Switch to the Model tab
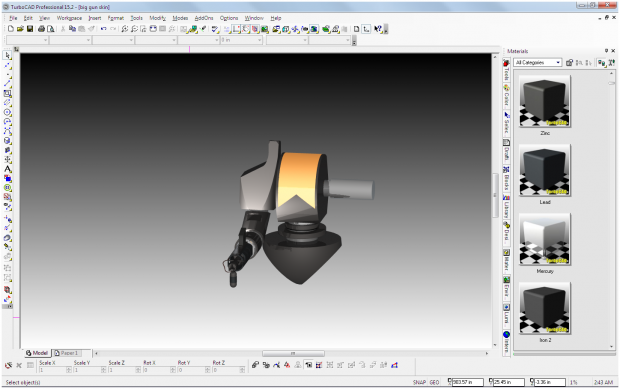Viewport: 620px width, 389px height. click(x=37, y=353)
